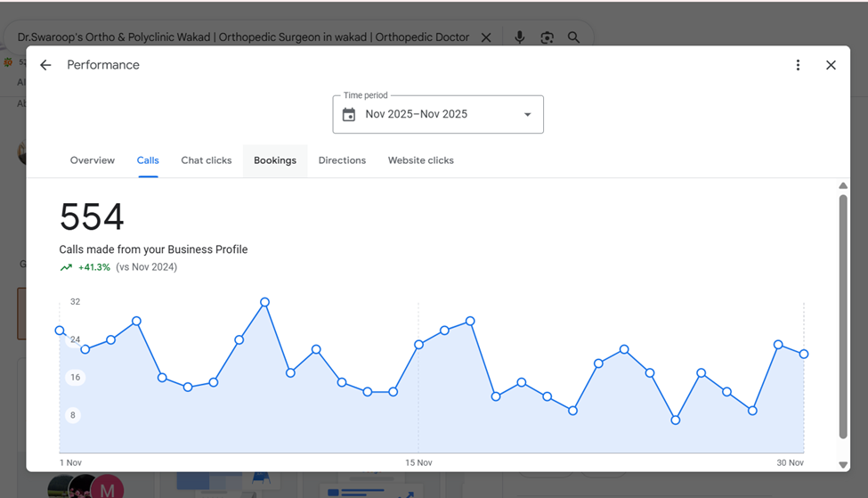
Task: Clear the search query with X icon
Action: (x=486, y=37)
